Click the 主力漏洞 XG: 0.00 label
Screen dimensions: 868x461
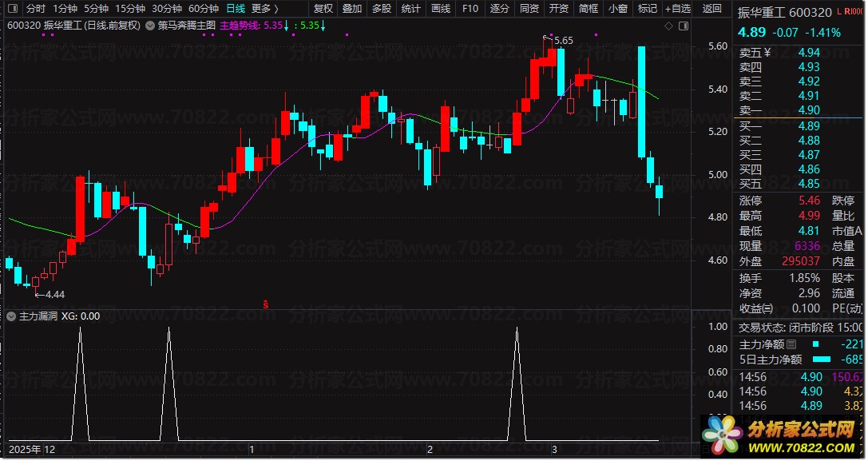pos(60,316)
